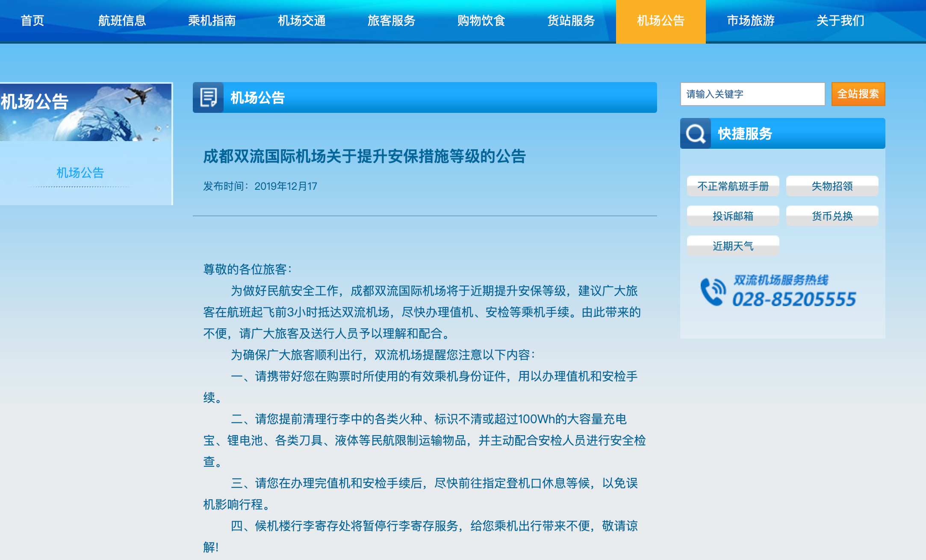
Task: Select 货币兑换 quick service button
Action: pos(832,216)
